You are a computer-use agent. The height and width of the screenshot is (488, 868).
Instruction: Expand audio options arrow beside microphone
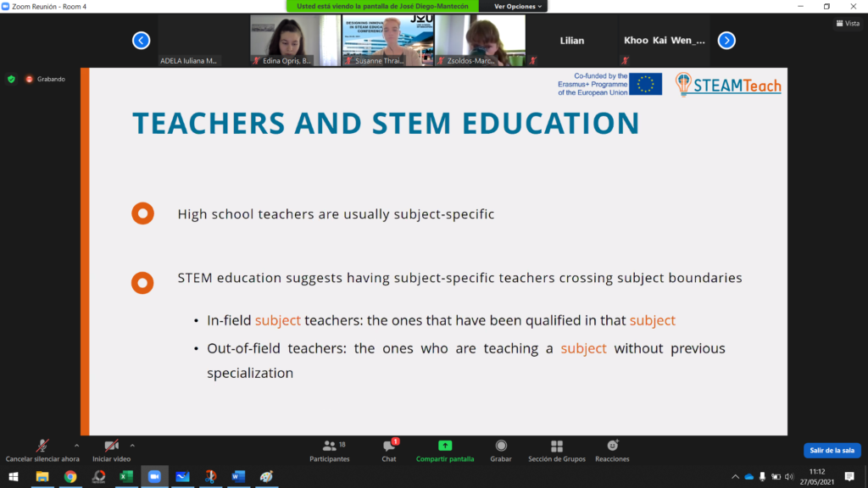coord(76,445)
